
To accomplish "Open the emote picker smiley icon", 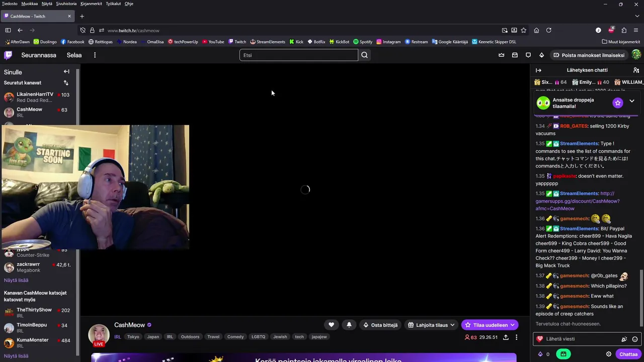I will click(635, 339).
